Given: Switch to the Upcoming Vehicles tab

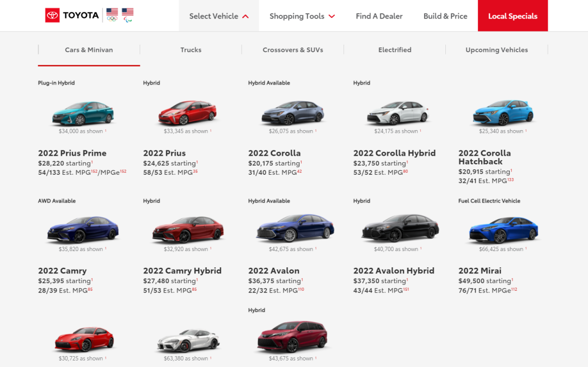Looking at the screenshot, I should click(497, 50).
